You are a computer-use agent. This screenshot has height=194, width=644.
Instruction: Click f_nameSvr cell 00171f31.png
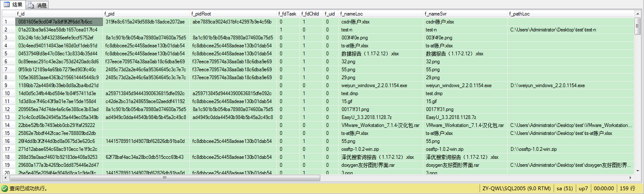point(466,109)
